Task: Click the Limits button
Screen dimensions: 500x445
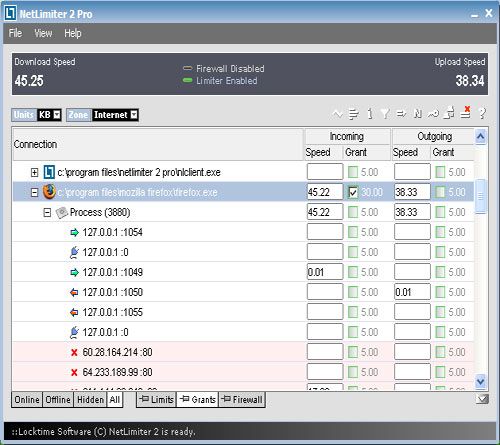Action: 156,399
